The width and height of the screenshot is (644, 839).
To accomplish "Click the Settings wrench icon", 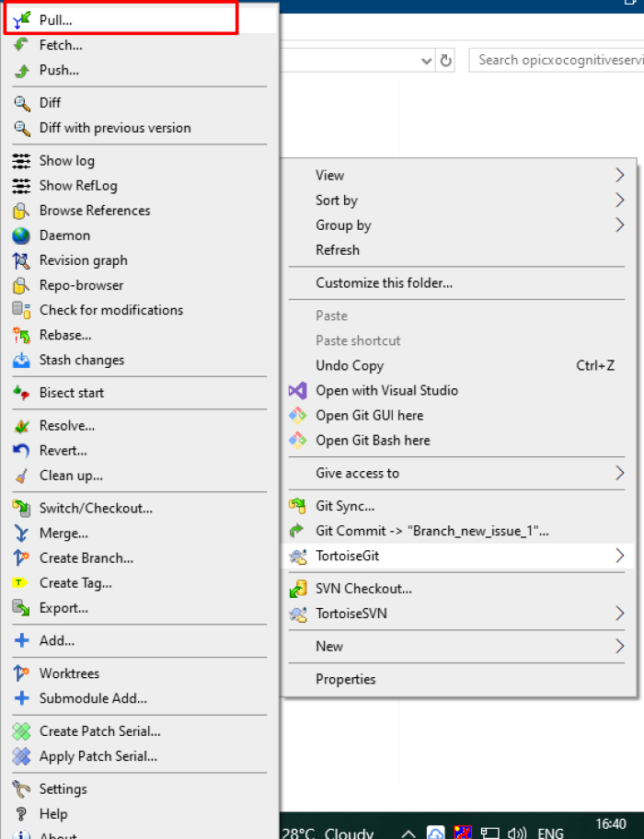I will [x=21, y=789].
